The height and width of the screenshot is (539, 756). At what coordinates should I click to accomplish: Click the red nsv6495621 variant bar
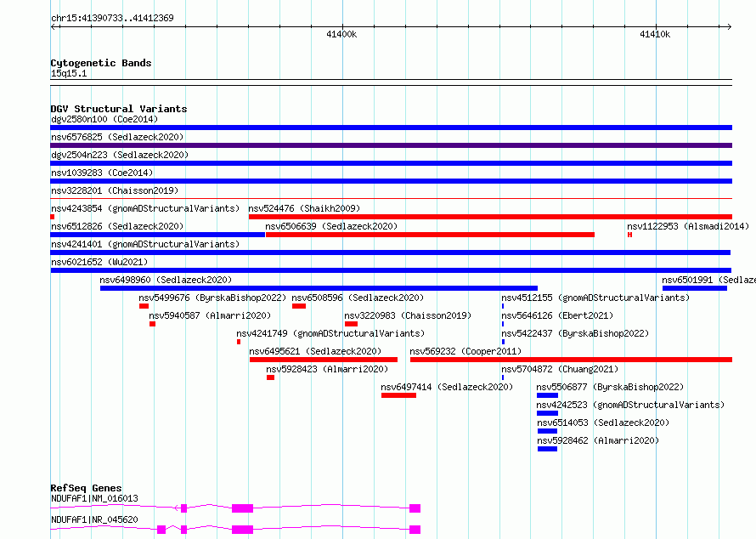pos(324,360)
